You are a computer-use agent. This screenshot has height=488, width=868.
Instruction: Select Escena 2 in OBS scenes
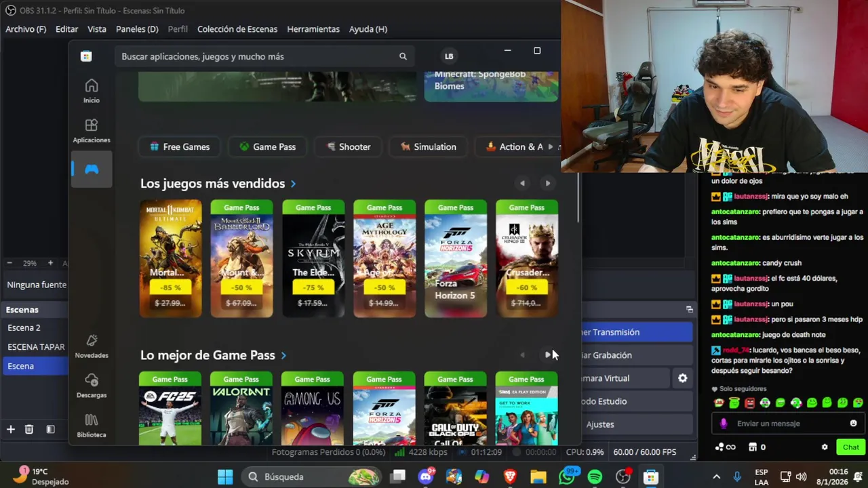click(x=34, y=327)
